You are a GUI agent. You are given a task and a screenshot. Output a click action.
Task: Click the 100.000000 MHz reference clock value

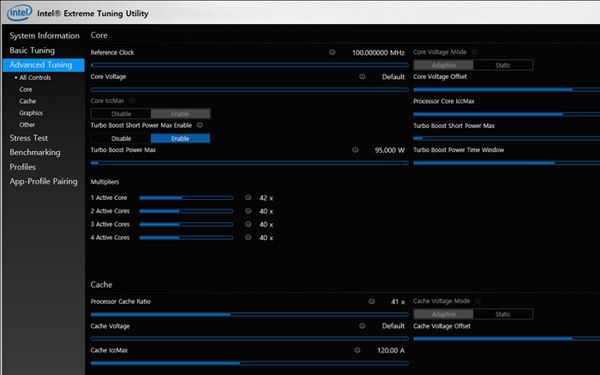(378, 52)
